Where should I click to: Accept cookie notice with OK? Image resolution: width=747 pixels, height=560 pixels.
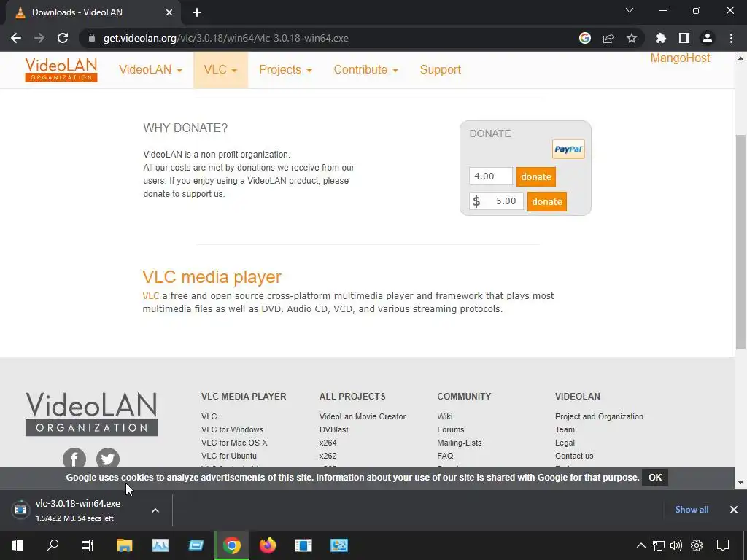pos(655,478)
